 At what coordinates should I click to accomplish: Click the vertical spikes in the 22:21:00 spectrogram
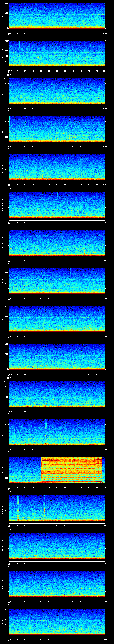click(x=72, y=271)
